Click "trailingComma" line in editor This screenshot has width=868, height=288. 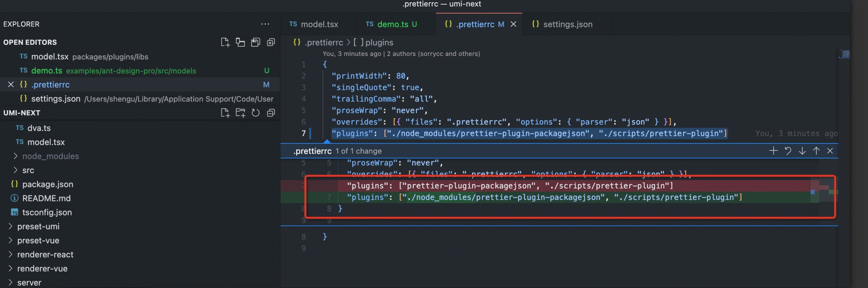[x=384, y=98]
